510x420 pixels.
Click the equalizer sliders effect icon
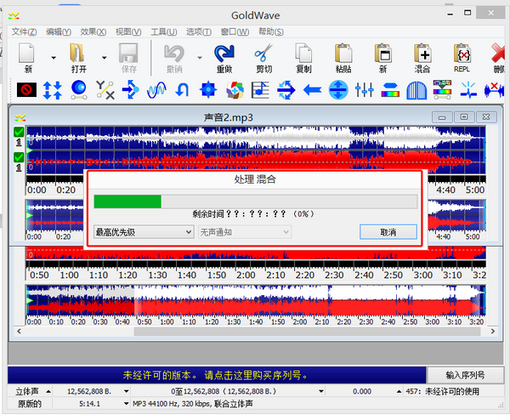click(x=365, y=88)
